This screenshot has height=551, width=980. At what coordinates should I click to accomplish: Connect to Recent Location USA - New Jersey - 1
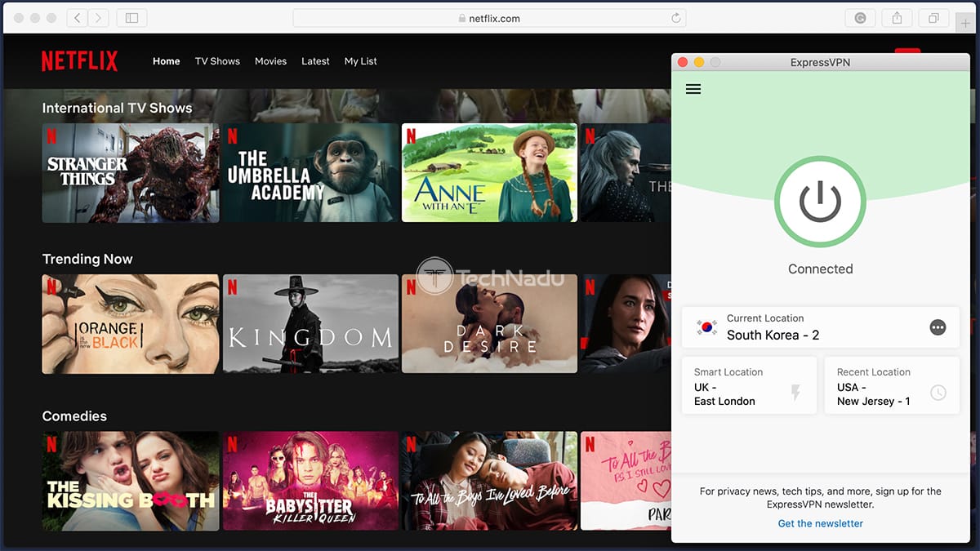click(x=892, y=385)
